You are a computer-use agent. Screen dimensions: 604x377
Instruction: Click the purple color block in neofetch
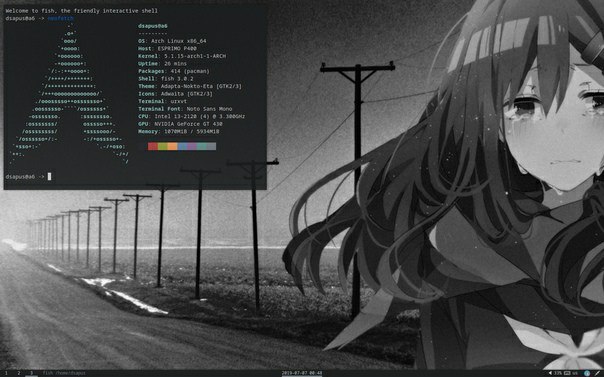click(x=192, y=146)
